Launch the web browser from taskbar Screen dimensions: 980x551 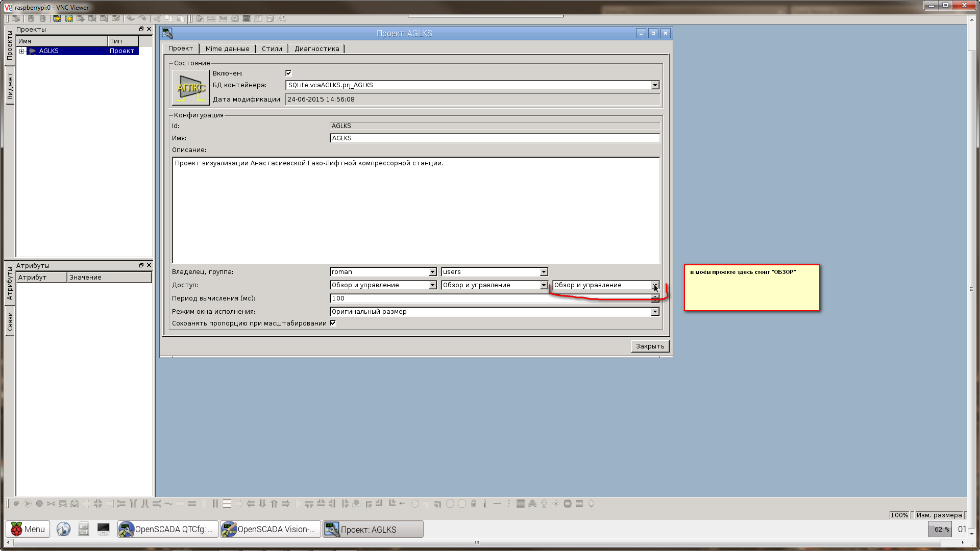coord(63,529)
